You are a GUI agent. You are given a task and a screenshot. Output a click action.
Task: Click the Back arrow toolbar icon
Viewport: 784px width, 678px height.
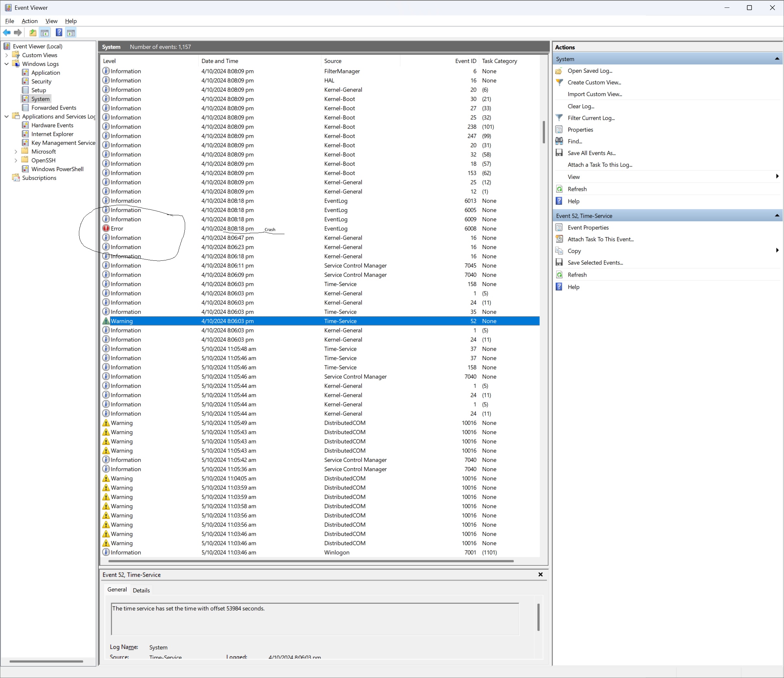[7, 32]
